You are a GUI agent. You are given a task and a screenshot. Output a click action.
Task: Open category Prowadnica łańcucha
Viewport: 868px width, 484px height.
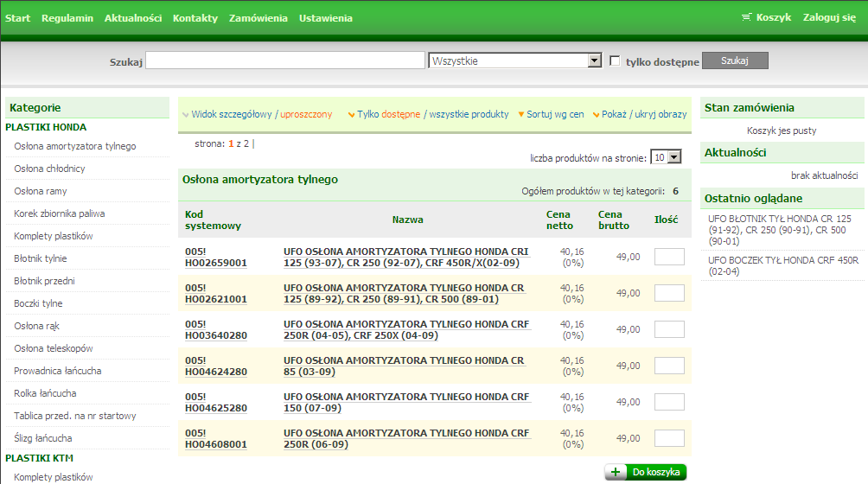point(58,371)
